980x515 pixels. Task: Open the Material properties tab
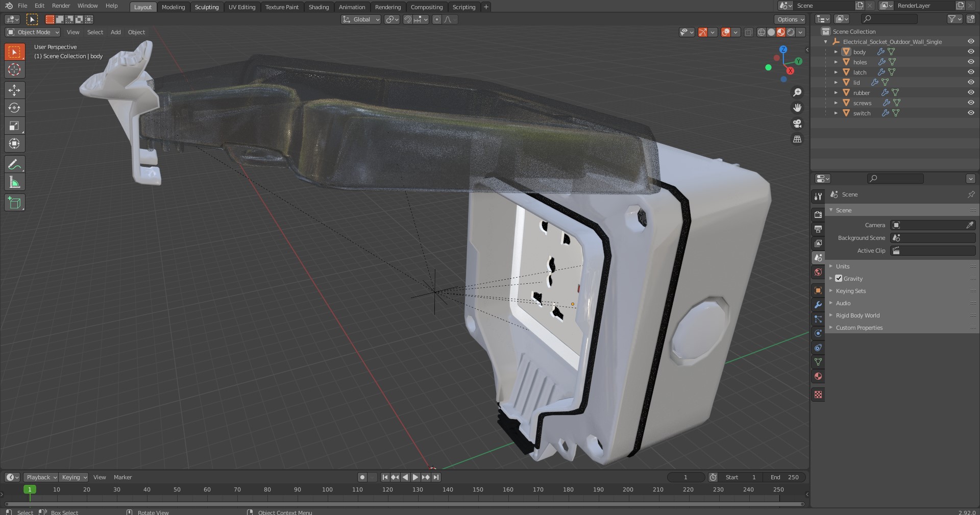pyautogui.click(x=818, y=376)
